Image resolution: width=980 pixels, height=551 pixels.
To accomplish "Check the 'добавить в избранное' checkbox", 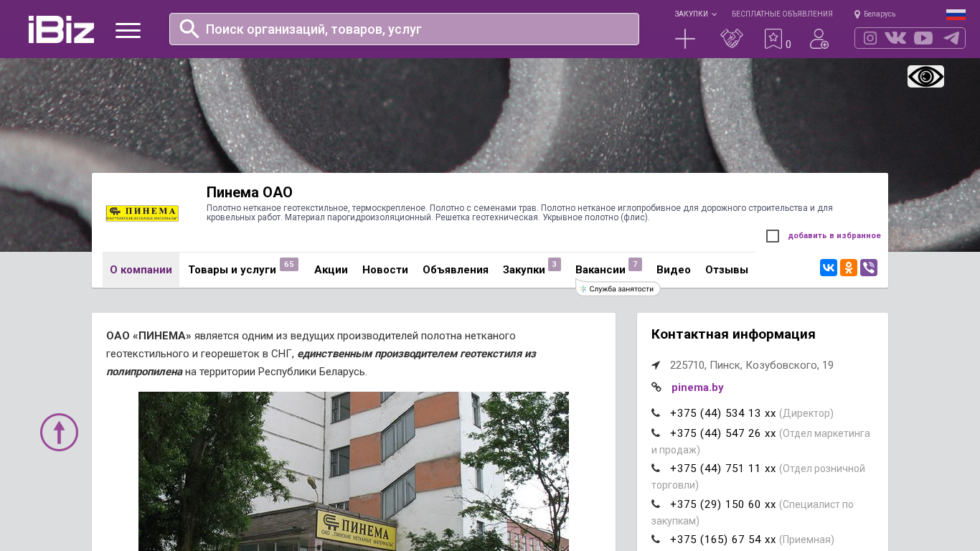I will point(773,236).
